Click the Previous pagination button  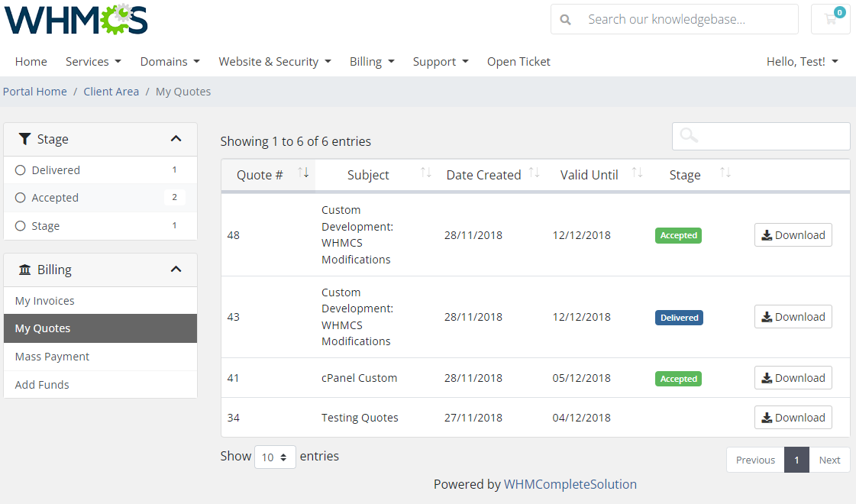coord(755,460)
